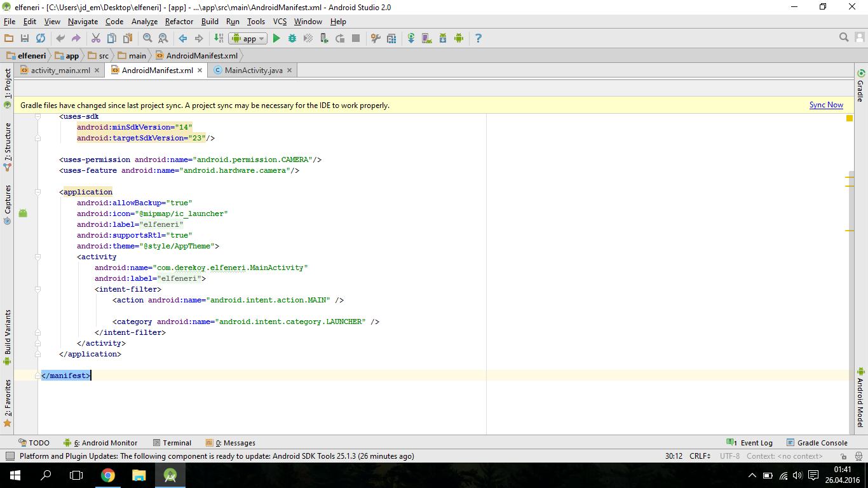Toggle the Project tool window panel
Image resolution: width=868 pixels, height=488 pixels.
8,83
